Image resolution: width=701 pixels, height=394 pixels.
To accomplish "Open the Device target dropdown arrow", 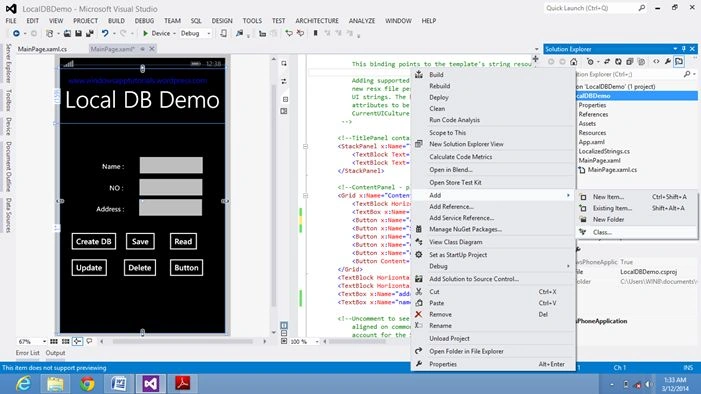I will [174, 34].
